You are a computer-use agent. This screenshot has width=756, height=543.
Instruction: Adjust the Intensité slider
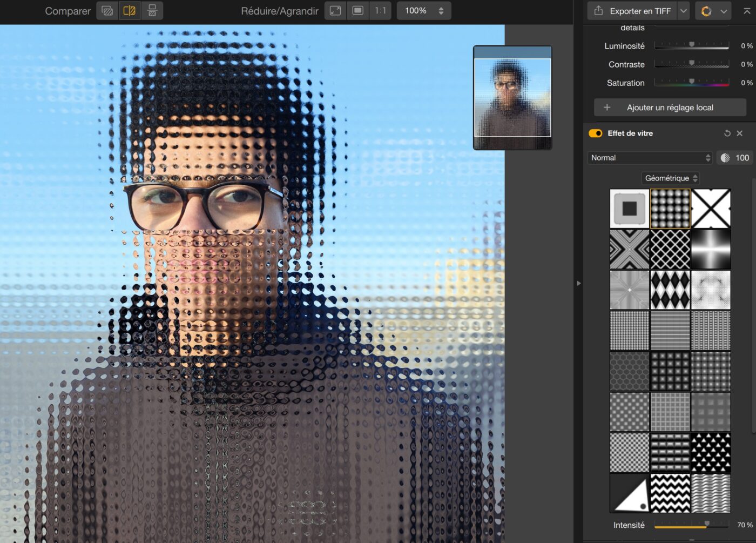[707, 524]
